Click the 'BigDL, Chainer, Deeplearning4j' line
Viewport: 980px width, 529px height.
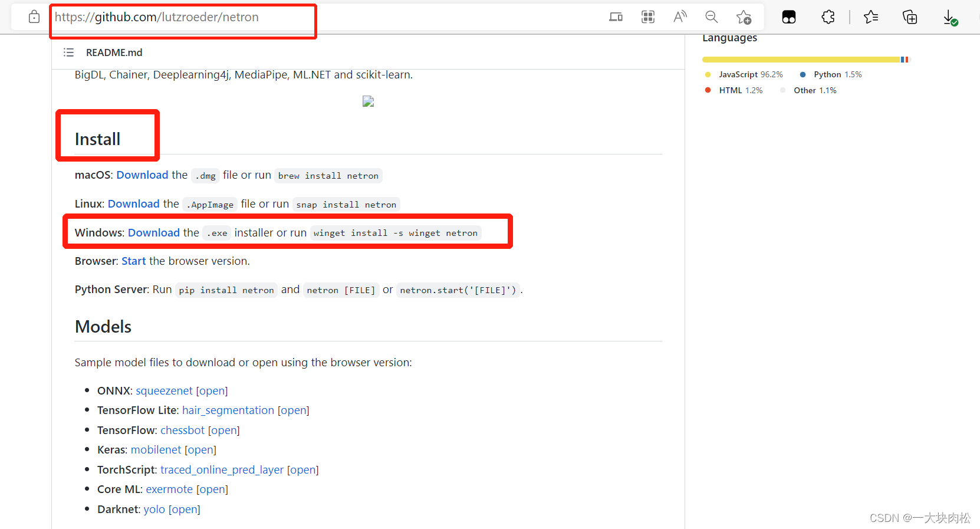point(244,75)
